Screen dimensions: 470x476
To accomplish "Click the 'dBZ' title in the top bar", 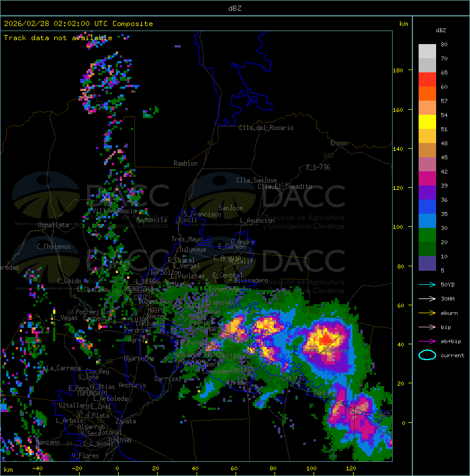I will (x=235, y=8).
